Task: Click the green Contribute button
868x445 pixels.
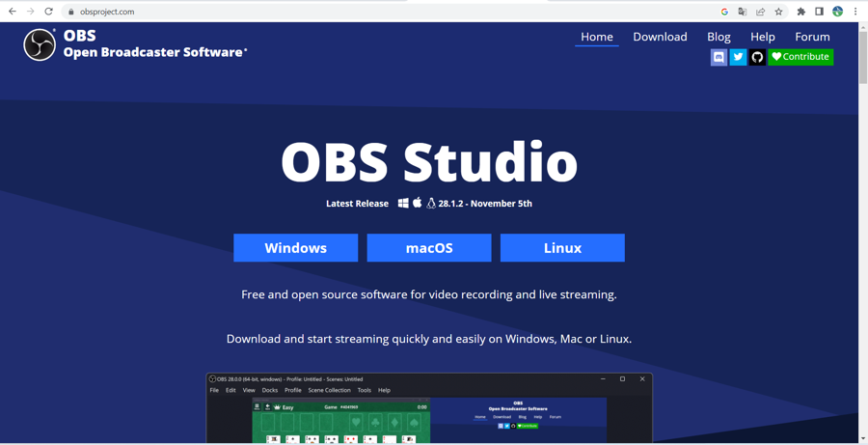Action: [x=800, y=57]
